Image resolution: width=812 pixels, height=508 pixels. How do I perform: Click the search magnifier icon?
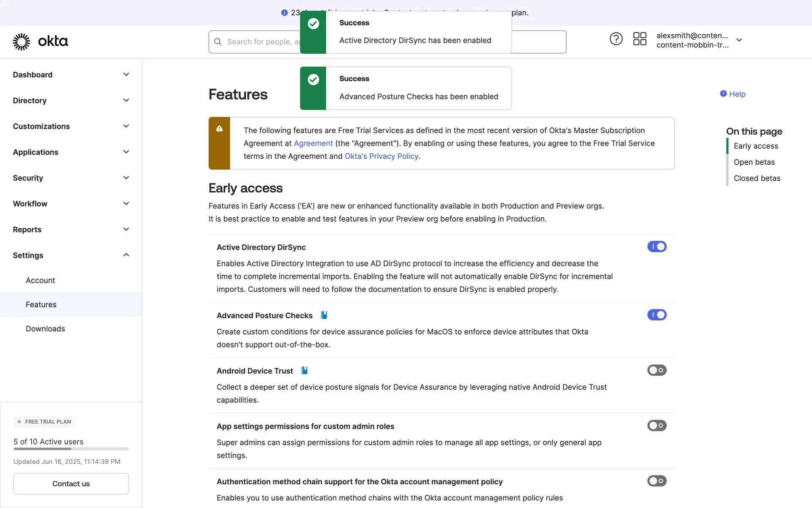218,42
